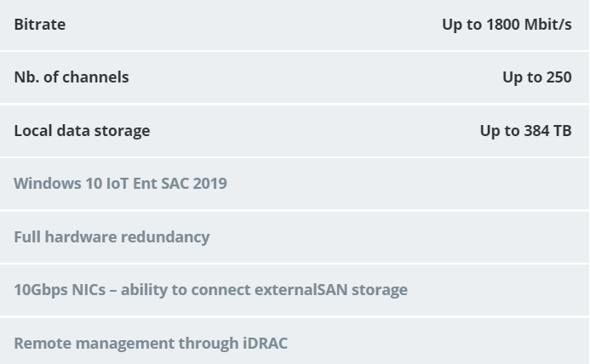590x364 pixels.
Task: Click the Local data storage label
Action: click(x=82, y=131)
